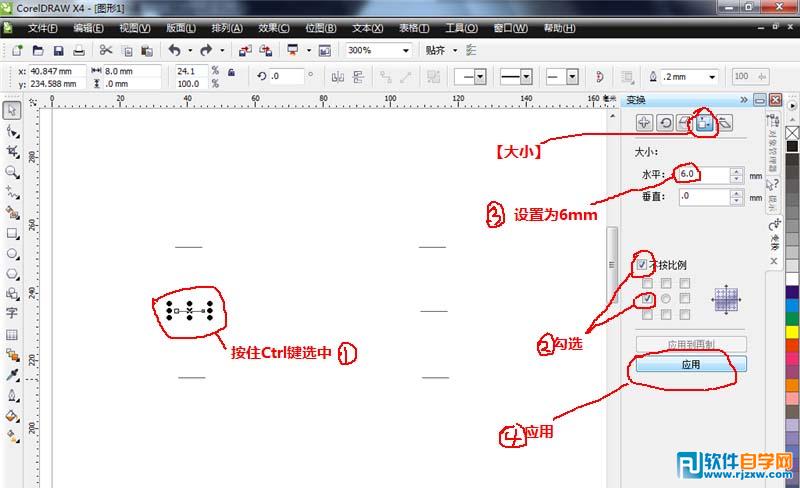The width and height of the screenshot is (800, 488).
Task: Open the outline width .2 mm dropdown
Action: 712,76
